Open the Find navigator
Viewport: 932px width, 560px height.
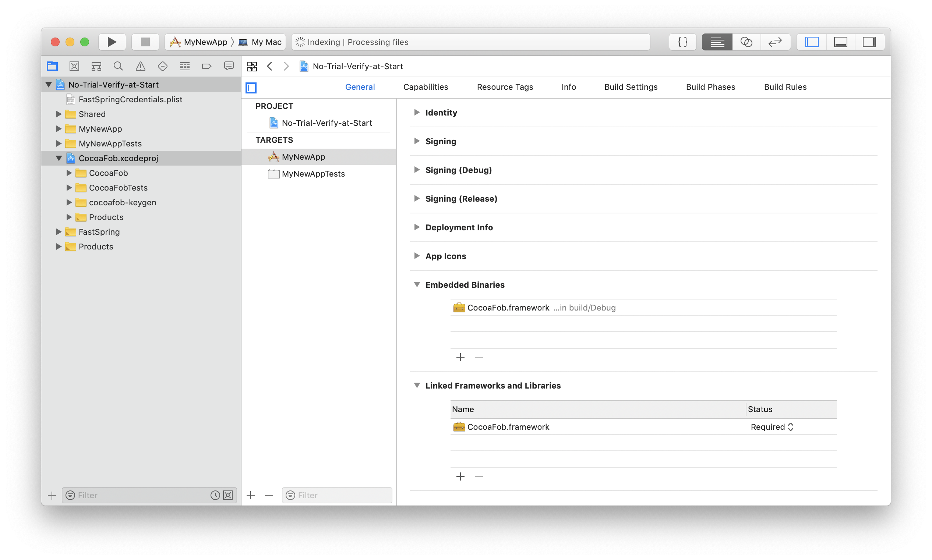click(x=118, y=66)
